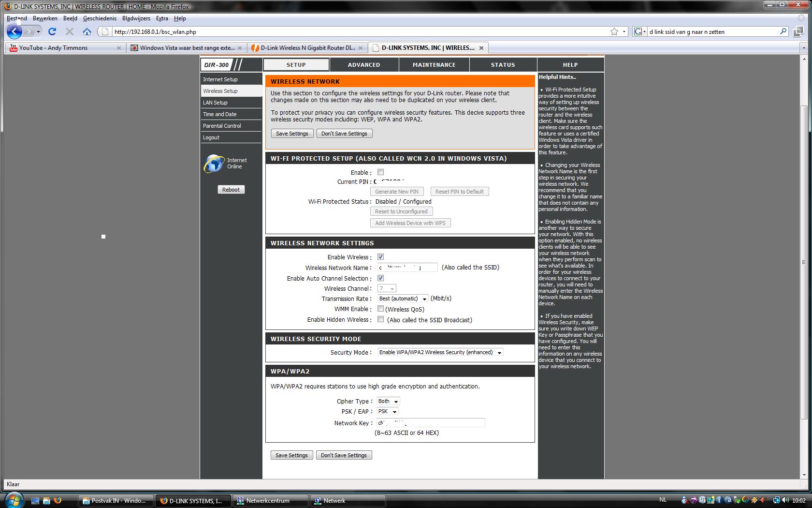This screenshot has width=812, height=508.
Task: Open the Security Mode dropdown
Action: tap(440, 352)
